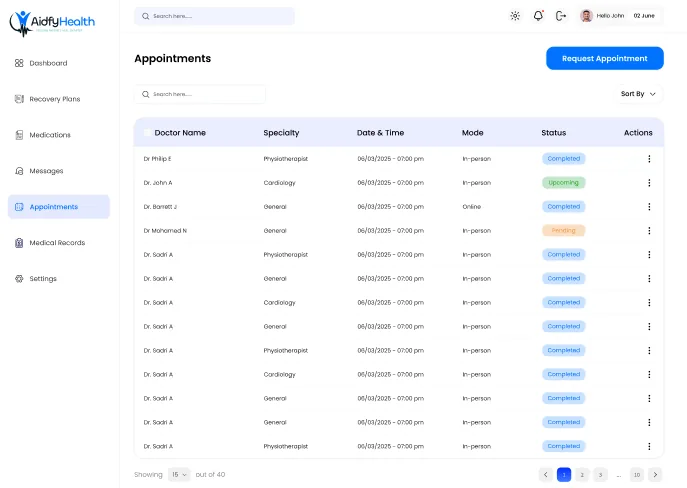Open actions menu for Dr. John A
This screenshot has width=687, height=488.
click(x=649, y=183)
